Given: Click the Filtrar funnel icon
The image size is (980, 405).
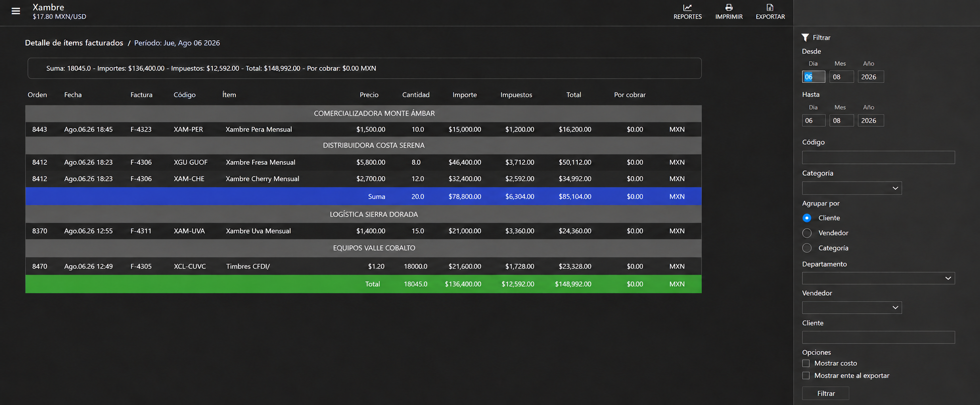Looking at the screenshot, I should pyautogui.click(x=805, y=38).
